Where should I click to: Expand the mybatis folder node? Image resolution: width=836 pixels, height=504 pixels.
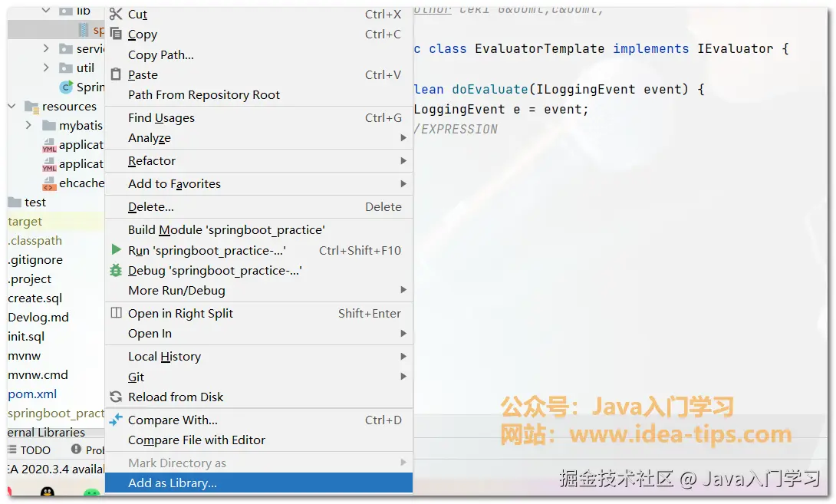pos(29,125)
